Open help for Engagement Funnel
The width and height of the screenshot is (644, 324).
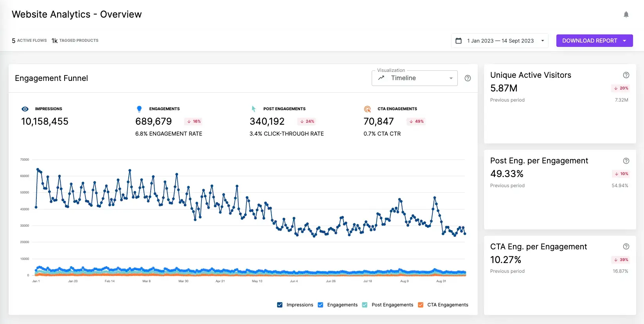(x=468, y=78)
